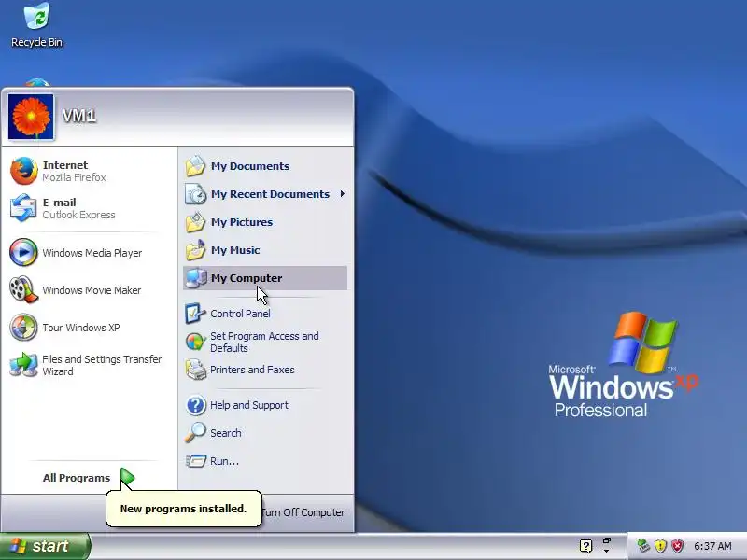Open Printers and Faxes icon

point(195,370)
